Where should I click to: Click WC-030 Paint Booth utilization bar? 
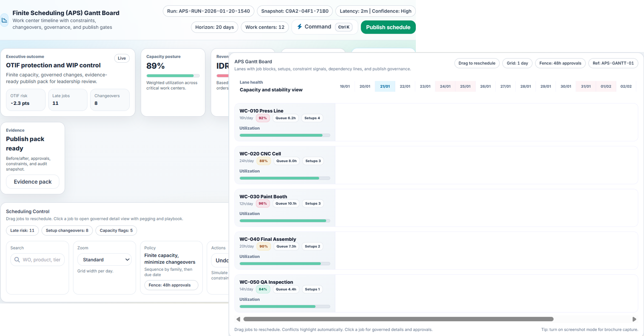tap(285, 221)
